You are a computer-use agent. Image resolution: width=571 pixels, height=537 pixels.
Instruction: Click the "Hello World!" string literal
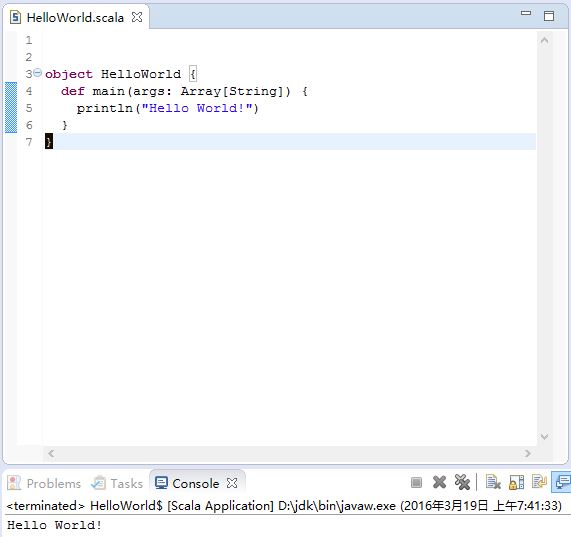tap(197, 108)
